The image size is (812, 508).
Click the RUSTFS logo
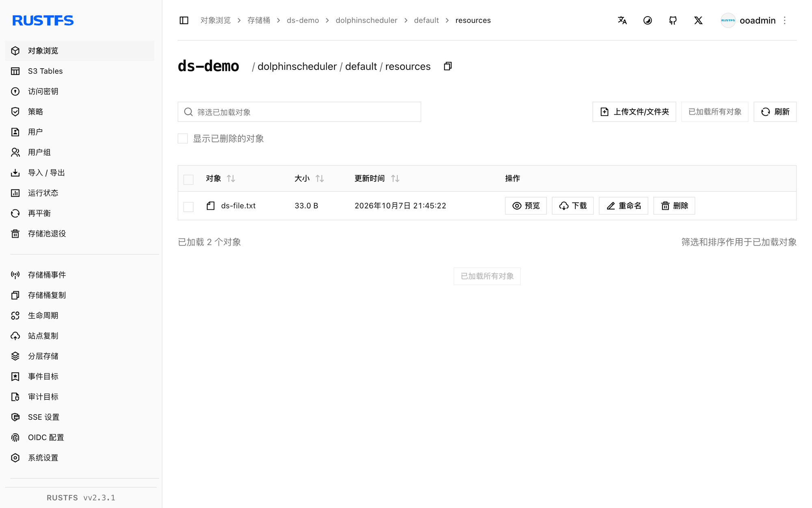click(43, 20)
